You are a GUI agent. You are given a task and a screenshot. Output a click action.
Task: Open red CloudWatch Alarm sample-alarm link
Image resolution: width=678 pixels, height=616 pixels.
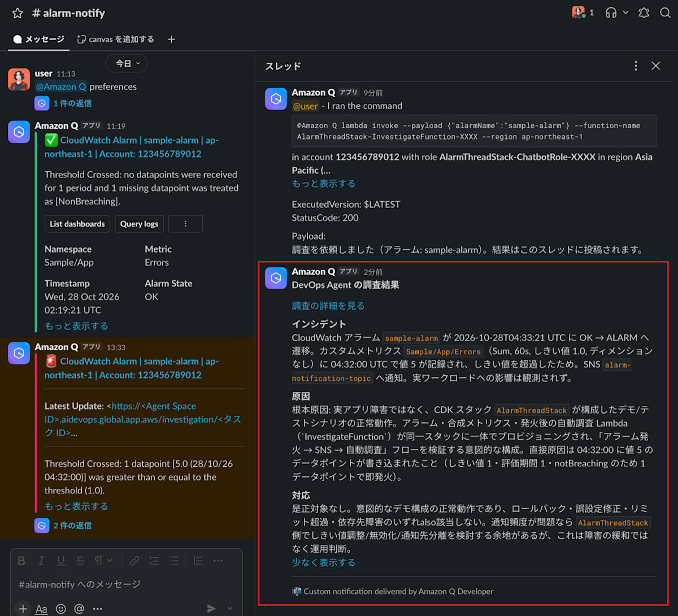[x=131, y=368]
